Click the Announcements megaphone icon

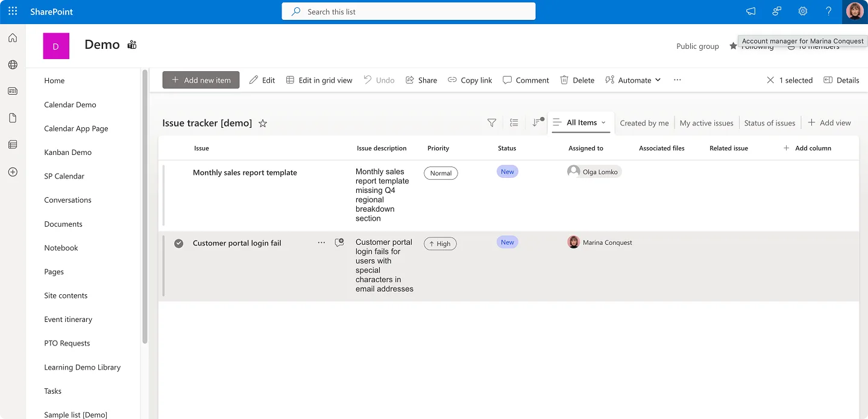click(x=750, y=11)
